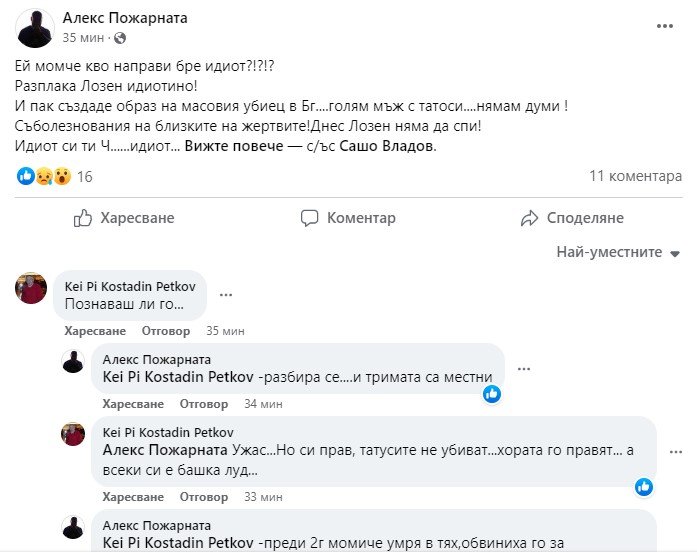Click like reaction badge on 'и тримата са местни' reply
697x553 pixels.
coord(492,394)
